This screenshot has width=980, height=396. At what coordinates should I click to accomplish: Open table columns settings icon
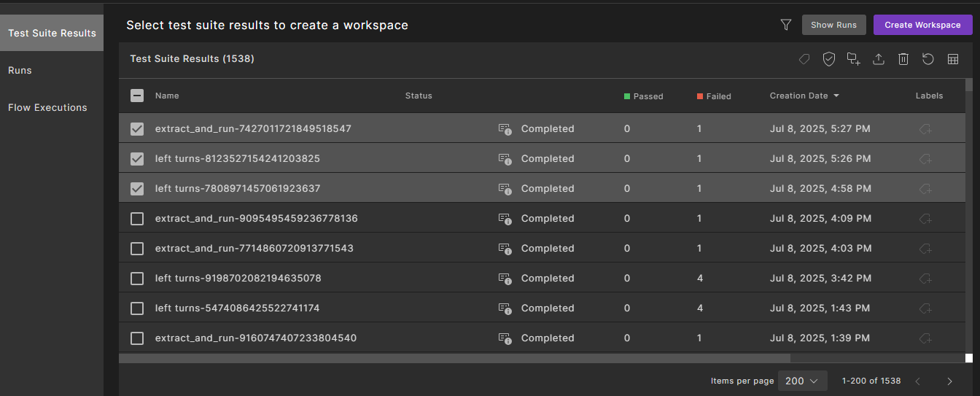953,59
